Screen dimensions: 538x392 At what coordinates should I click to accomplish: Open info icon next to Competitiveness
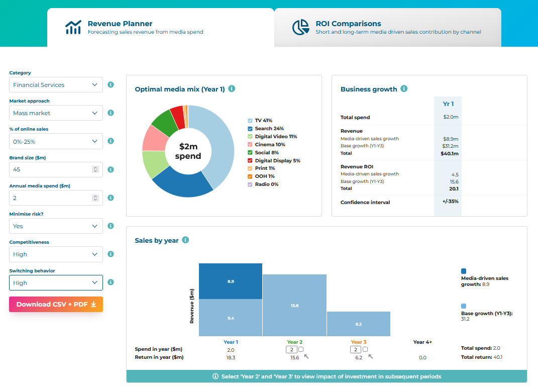111,254
